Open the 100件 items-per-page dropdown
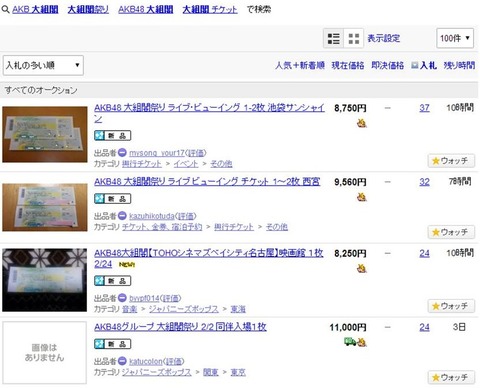This screenshot has width=480, height=388. 455,38
